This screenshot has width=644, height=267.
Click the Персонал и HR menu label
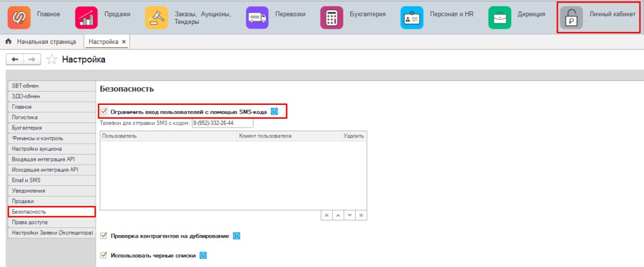pos(452,14)
